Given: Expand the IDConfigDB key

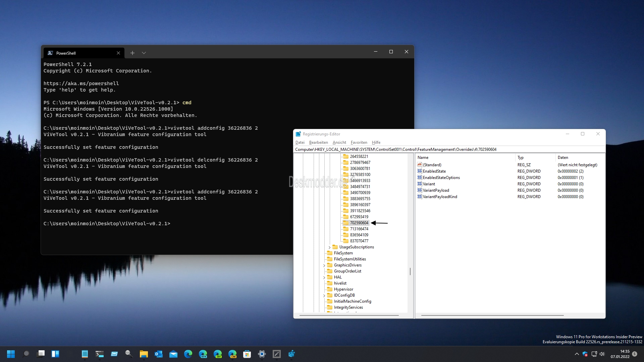Looking at the screenshot, I should 324,296.
